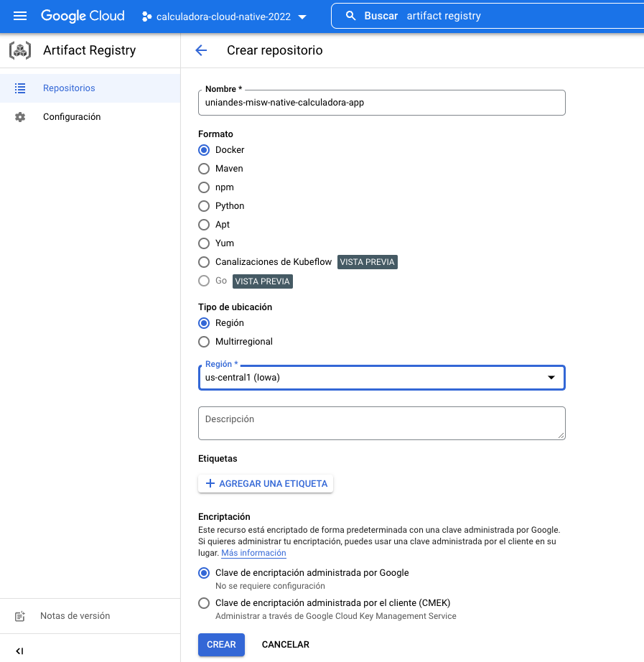Screen dimensions: 644x662
Task: Choose Región location type
Action: point(204,323)
